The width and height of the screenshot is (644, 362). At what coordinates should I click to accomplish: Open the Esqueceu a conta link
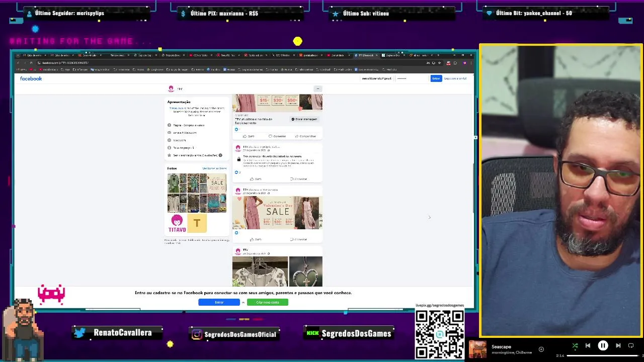tap(455, 78)
